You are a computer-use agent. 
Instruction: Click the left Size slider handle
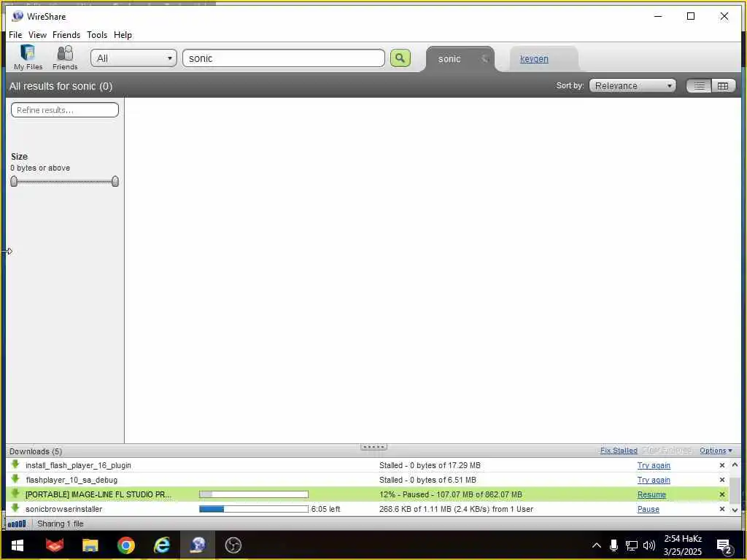[14, 182]
